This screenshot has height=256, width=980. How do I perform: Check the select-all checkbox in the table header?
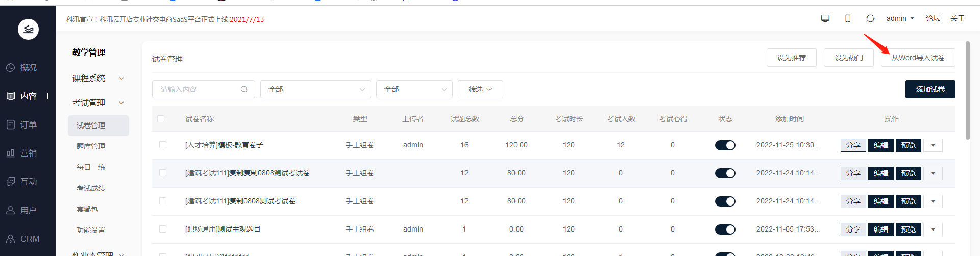tap(161, 119)
